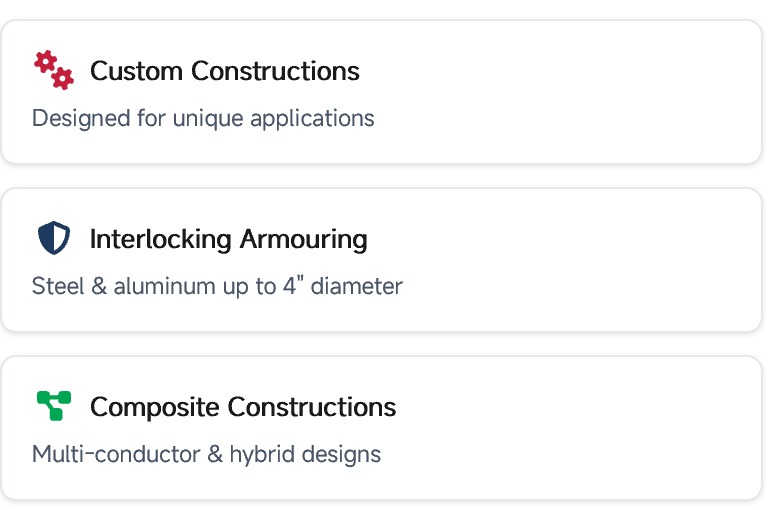
Task: Open the Composite Constructions heading
Action: [243, 407]
